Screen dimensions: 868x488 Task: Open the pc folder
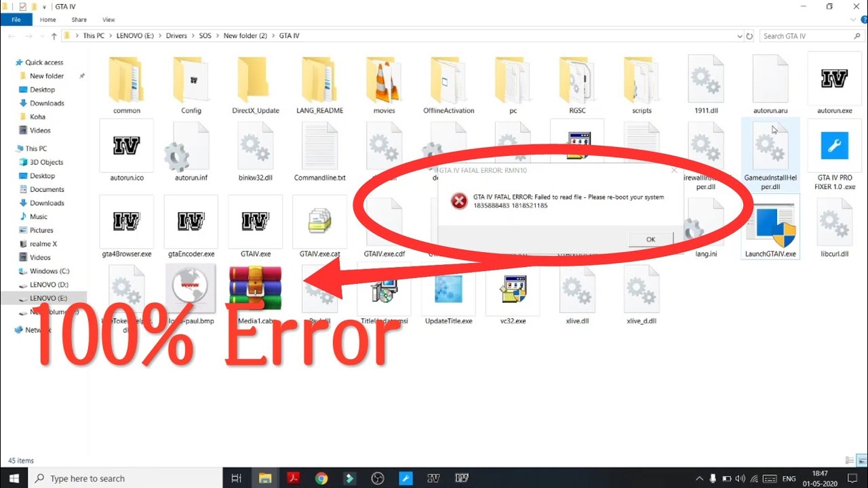(513, 85)
